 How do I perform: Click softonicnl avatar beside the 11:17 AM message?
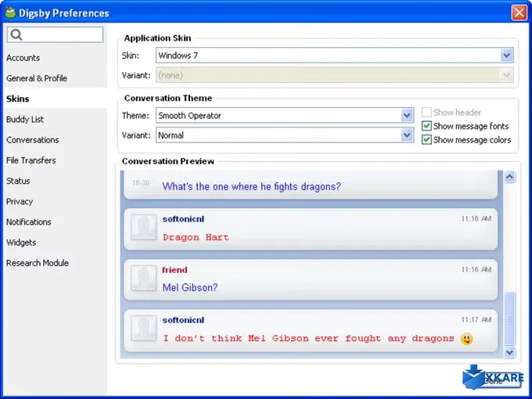tap(143, 328)
